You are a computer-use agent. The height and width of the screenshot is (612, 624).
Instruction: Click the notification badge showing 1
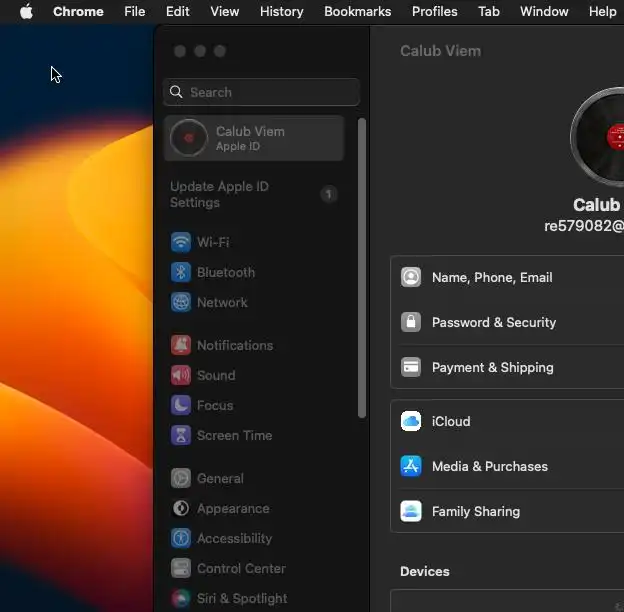point(329,194)
